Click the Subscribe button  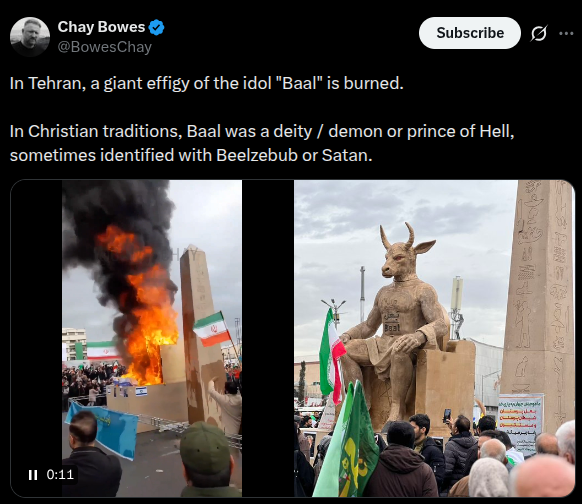click(x=470, y=33)
